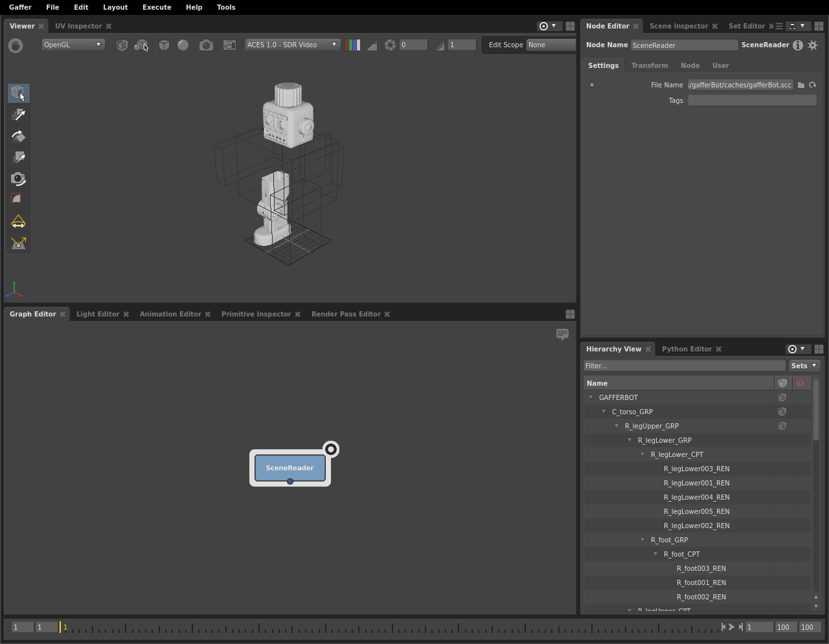This screenshot has width=829, height=644.
Task: Click the sphere shading icon
Action: point(183,45)
